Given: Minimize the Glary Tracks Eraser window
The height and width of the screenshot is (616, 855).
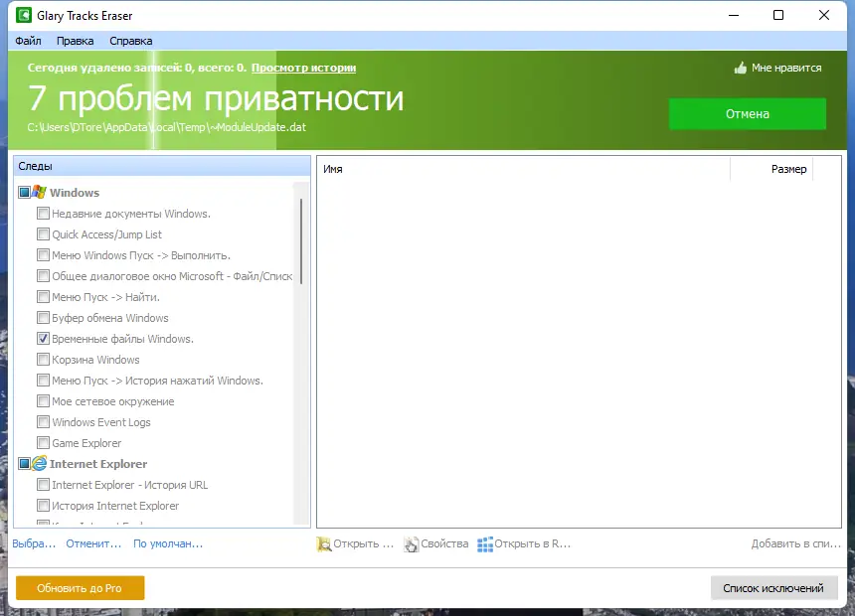Looking at the screenshot, I should 734,15.
